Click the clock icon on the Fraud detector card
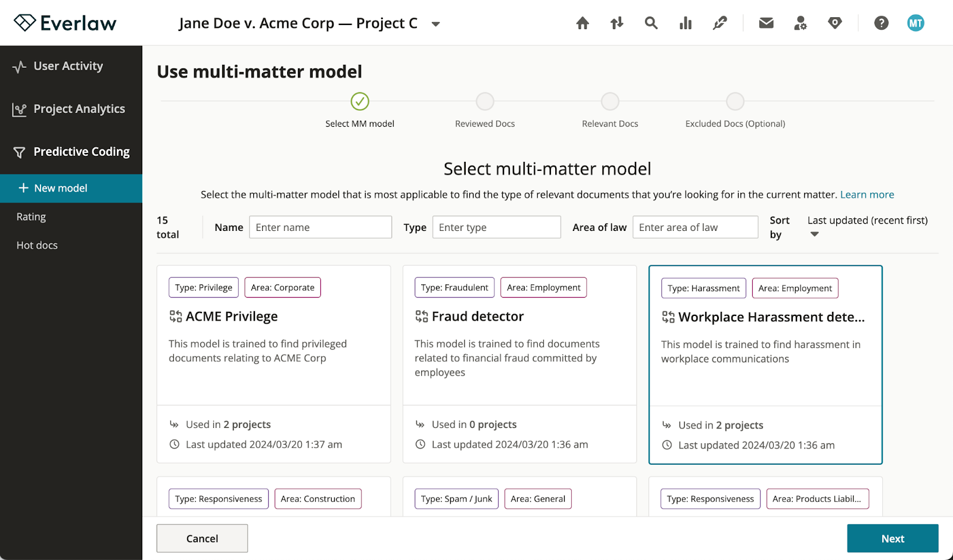 (x=421, y=445)
